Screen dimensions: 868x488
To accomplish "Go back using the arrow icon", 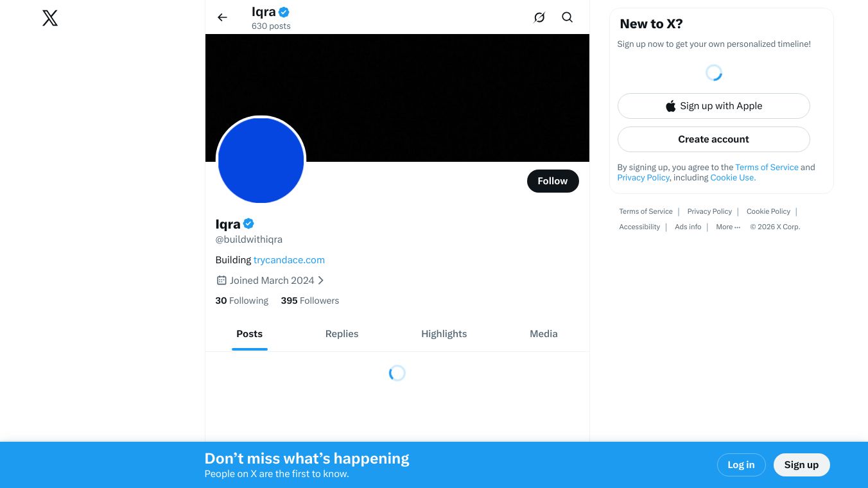I will pyautogui.click(x=222, y=17).
